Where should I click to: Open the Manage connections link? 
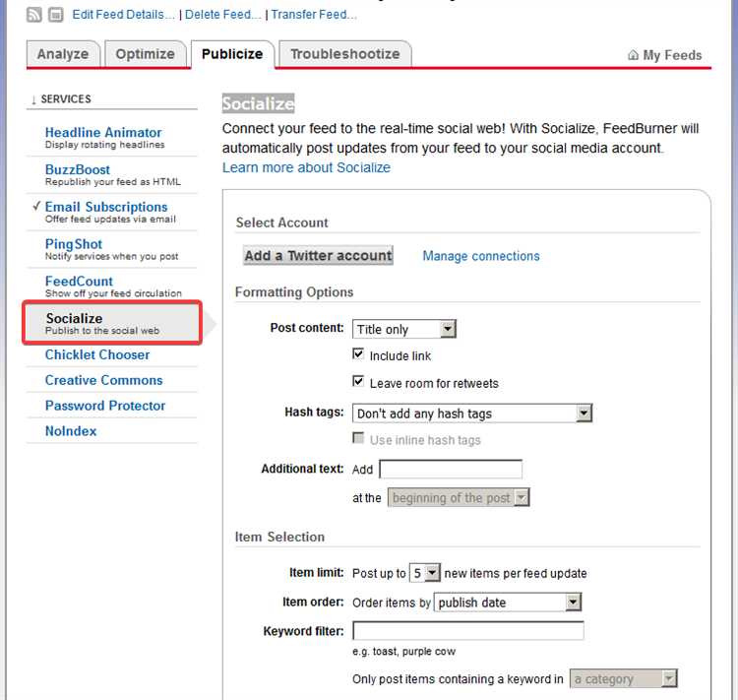tap(481, 256)
